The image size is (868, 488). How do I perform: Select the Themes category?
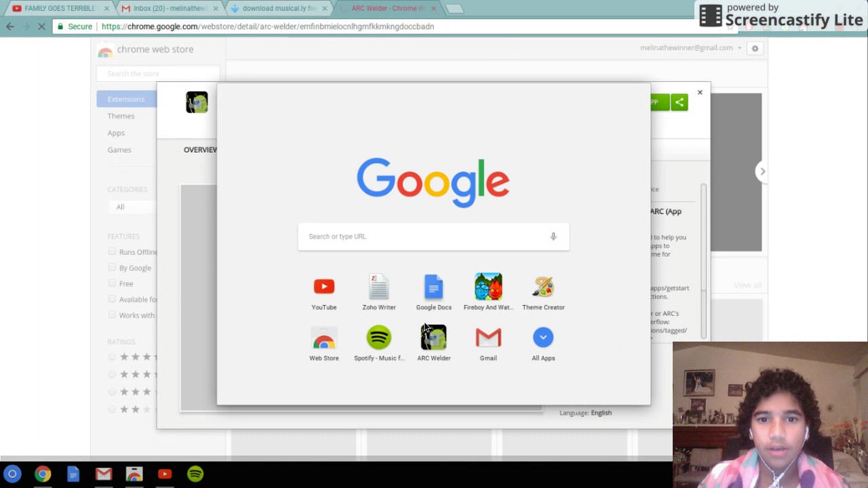(x=121, y=116)
